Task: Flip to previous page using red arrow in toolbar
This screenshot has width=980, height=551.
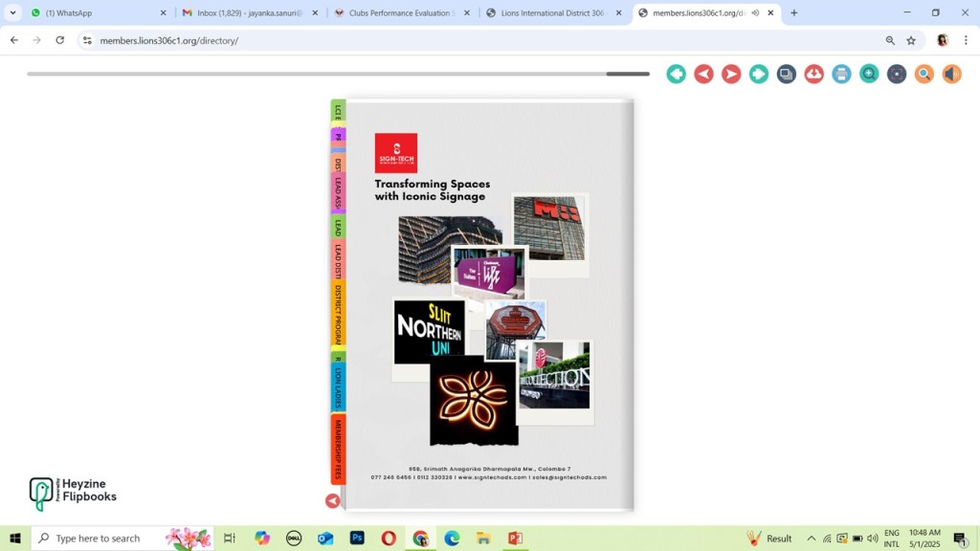Action: click(703, 74)
